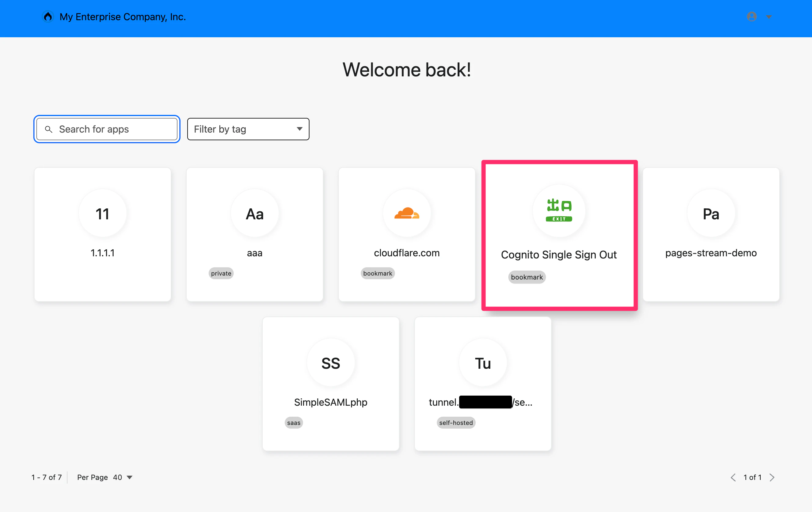The image size is (812, 512).
Task: Open the tunnel app Tu icon
Action: pyautogui.click(x=483, y=363)
